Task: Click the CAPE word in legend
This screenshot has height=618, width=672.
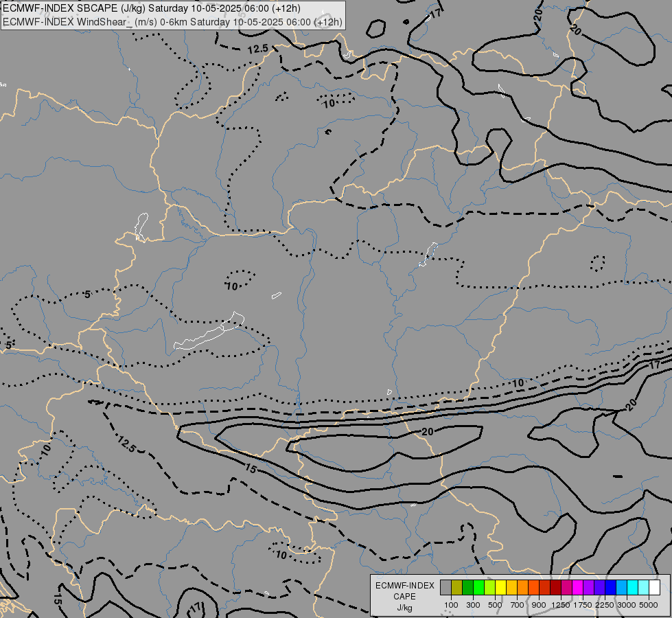Action: tap(404, 597)
